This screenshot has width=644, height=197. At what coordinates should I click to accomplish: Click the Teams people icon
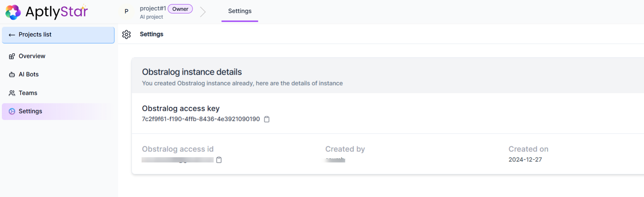12,93
